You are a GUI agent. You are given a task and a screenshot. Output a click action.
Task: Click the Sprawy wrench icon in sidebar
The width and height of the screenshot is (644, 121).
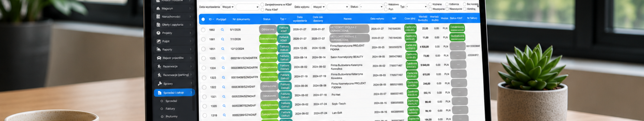pyautogui.click(x=160, y=83)
